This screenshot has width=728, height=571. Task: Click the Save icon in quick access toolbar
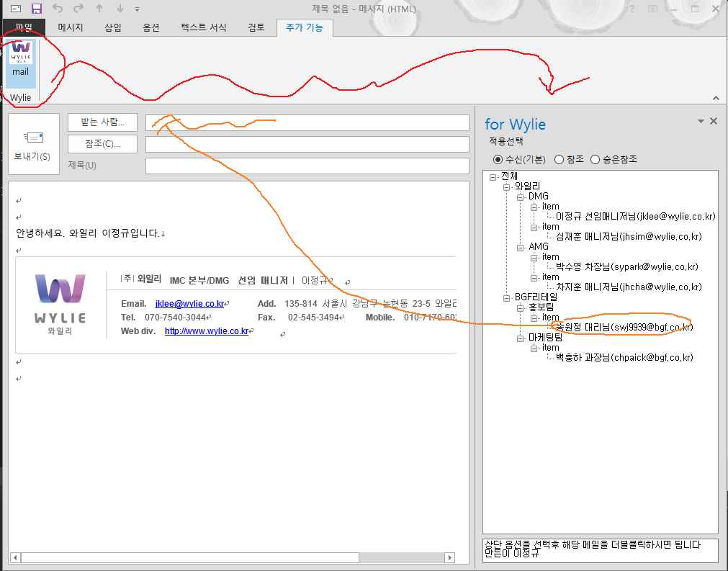point(37,9)
